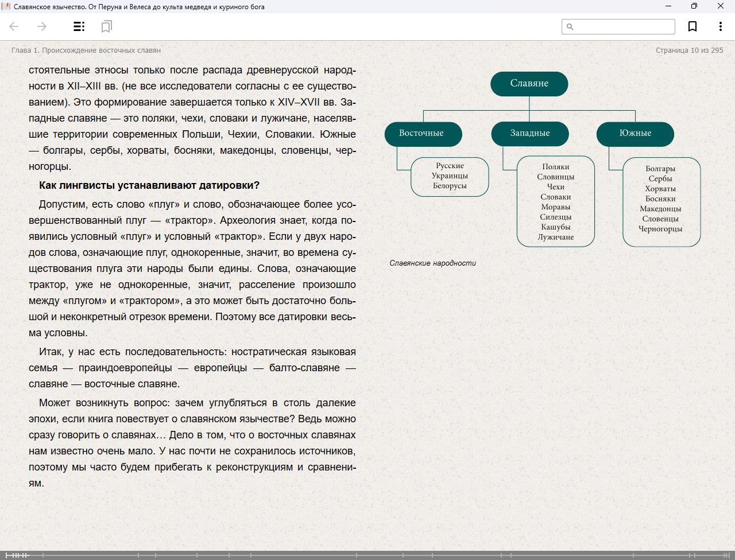Bookmark this page with the bookmark icon
This screenshot has height=560, width=735.
[x=693, y=26]
